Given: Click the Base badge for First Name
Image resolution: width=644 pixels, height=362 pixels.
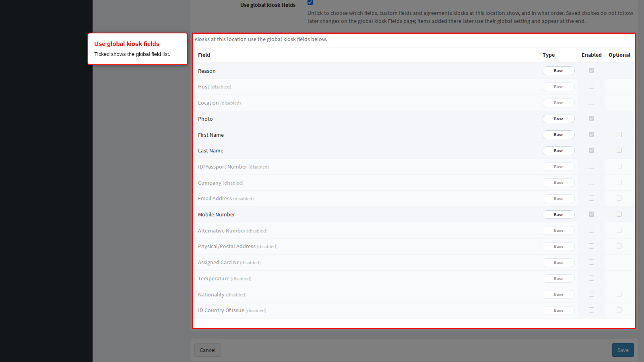Looking at the screenshot, I should 558,135.
